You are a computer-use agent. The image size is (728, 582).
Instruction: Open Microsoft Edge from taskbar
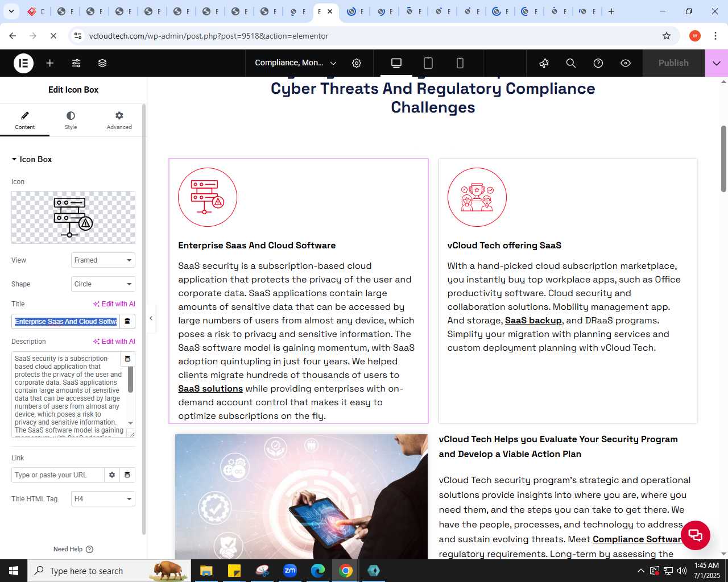318,571
